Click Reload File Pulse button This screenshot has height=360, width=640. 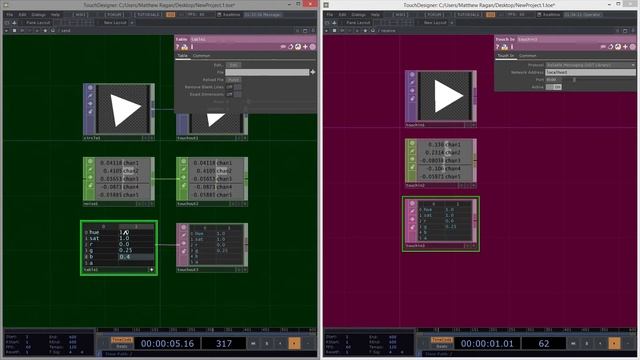pyautogui.click(x=233, y=80)
